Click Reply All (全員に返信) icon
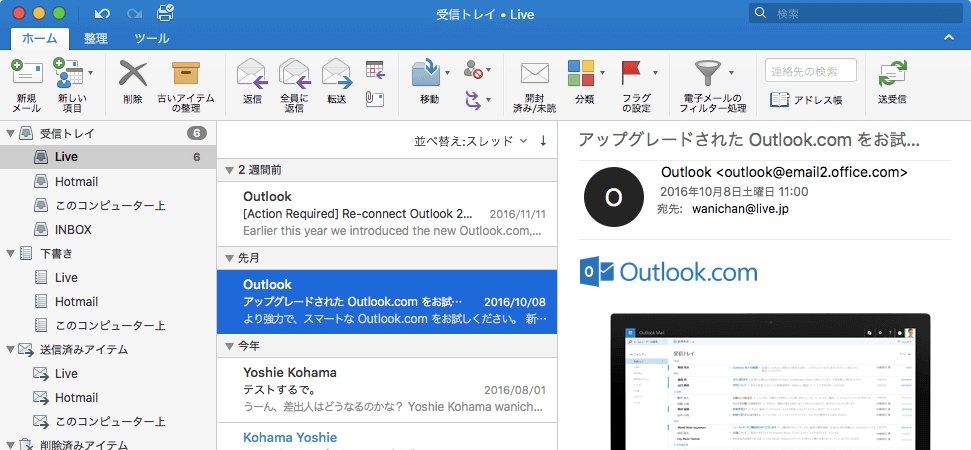Screen dimensions: 971x450 pos(294,74)
